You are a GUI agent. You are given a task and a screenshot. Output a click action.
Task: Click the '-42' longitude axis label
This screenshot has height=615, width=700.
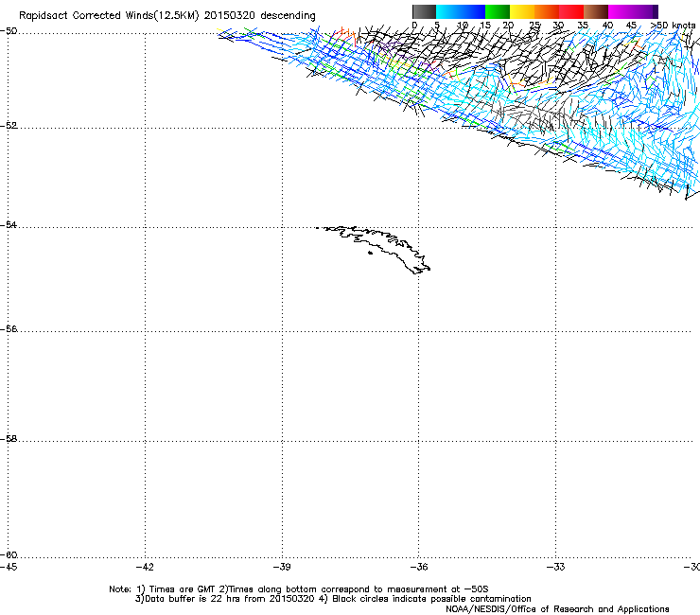pyautogui.click(x=145, y=567)
